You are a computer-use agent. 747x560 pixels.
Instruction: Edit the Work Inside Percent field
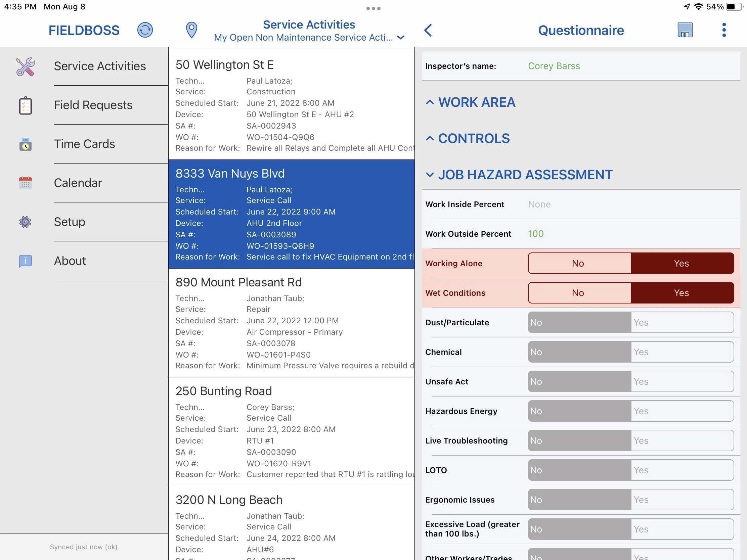point(628,204)
